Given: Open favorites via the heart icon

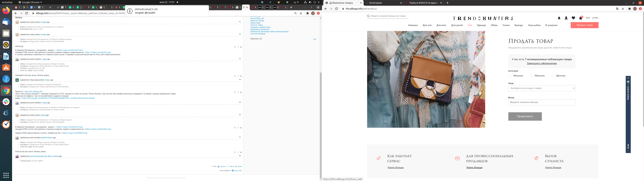Looking at the screenshot, I should (x=573, y=18).
